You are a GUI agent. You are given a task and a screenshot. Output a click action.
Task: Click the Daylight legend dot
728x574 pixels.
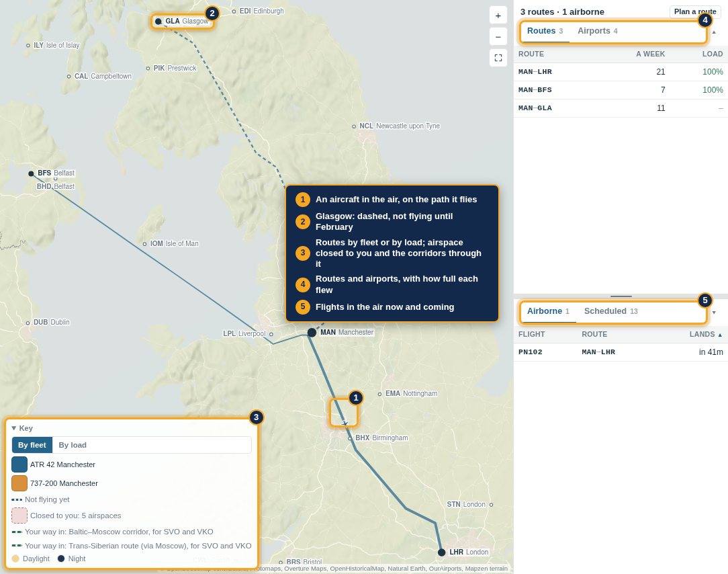click(15, 559)
